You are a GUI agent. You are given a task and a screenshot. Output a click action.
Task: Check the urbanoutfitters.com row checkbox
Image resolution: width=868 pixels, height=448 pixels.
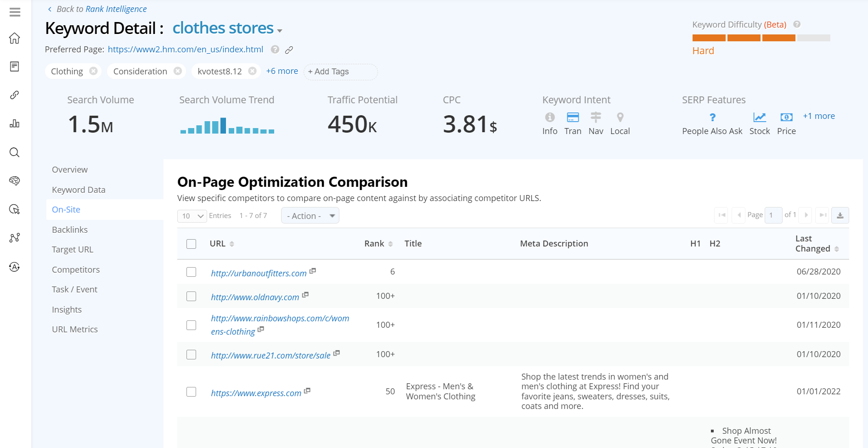pos(192,272)
